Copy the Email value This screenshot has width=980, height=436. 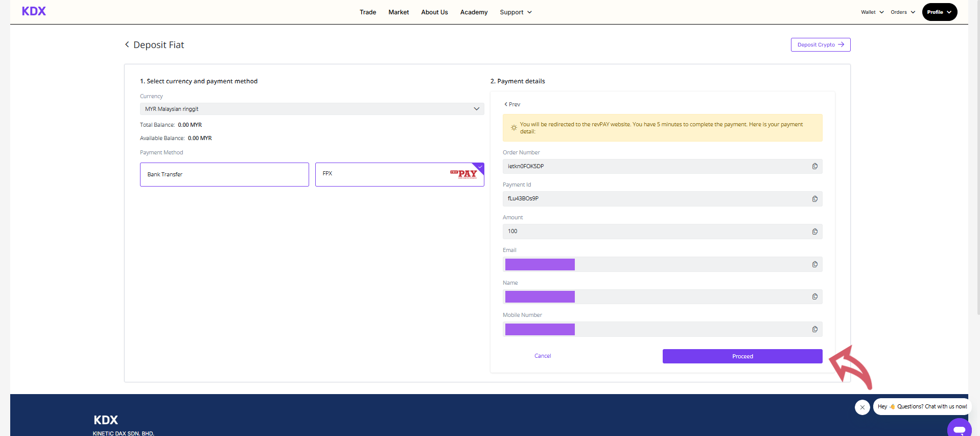[x=815, y=264]
